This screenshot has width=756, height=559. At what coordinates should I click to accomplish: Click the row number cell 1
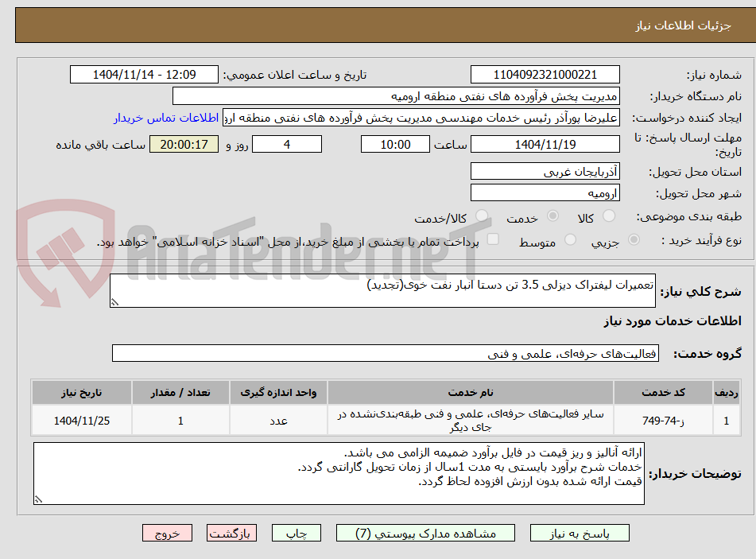(727, 421)
